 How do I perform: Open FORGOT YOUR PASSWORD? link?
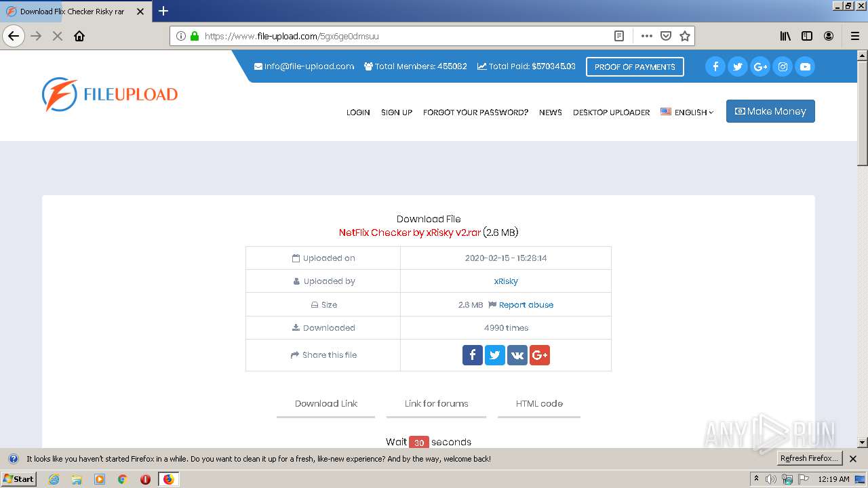(x=475, y=113)
